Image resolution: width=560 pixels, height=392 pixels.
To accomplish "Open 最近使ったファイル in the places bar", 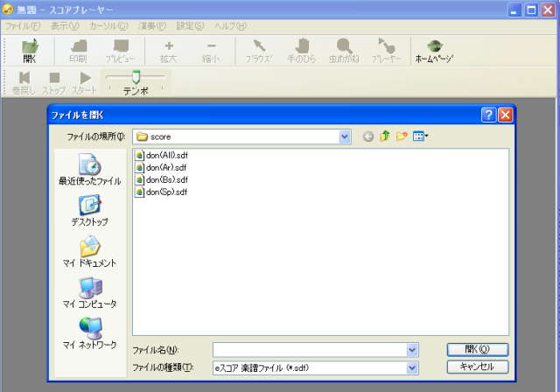I will 89,170.
